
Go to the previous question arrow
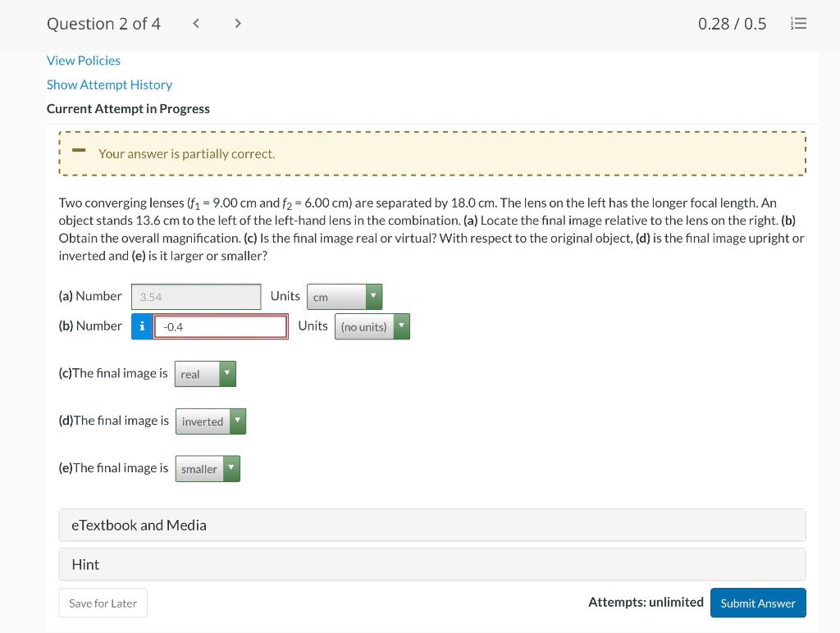[x=196, y=24]
